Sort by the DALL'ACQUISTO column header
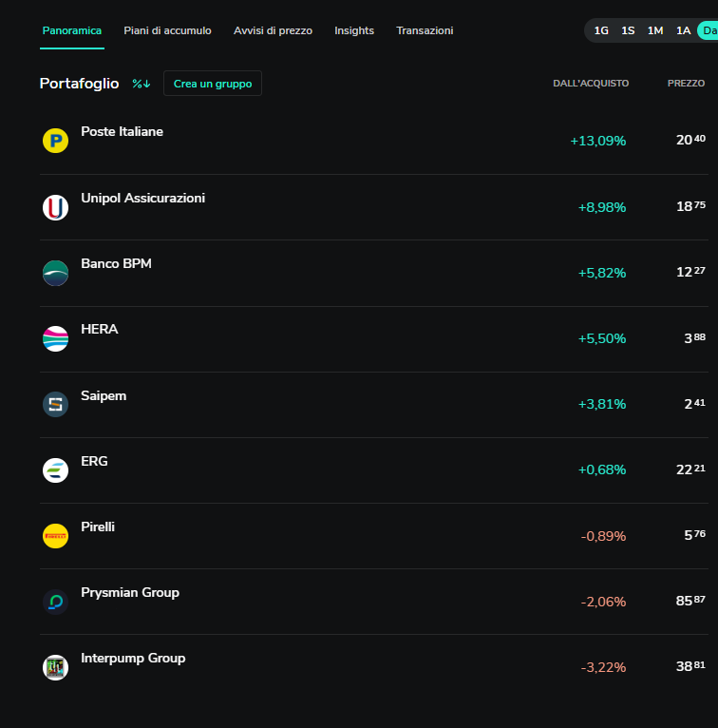Viewport: 718px width, 728px height. coord(591,84)
